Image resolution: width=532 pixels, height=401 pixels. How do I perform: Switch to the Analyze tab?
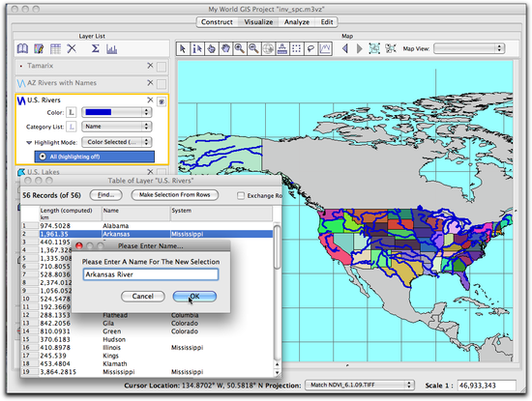pyautogui.click(x=297, y=22)
